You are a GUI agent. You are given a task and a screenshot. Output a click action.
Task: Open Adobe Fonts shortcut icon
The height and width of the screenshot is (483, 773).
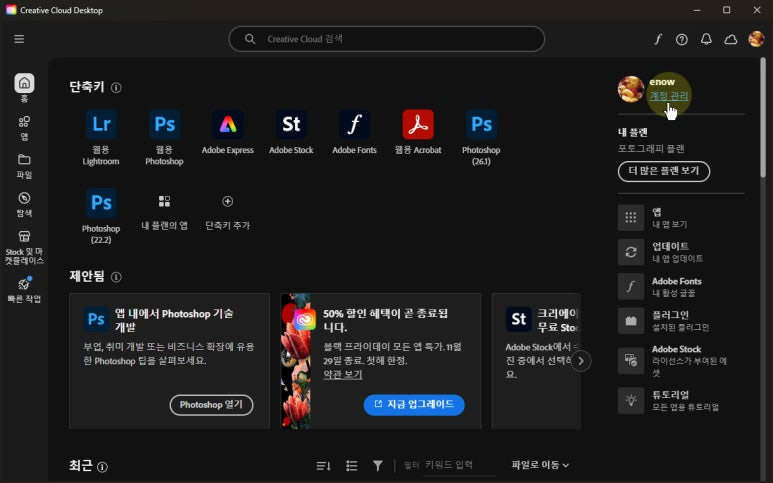354,124
